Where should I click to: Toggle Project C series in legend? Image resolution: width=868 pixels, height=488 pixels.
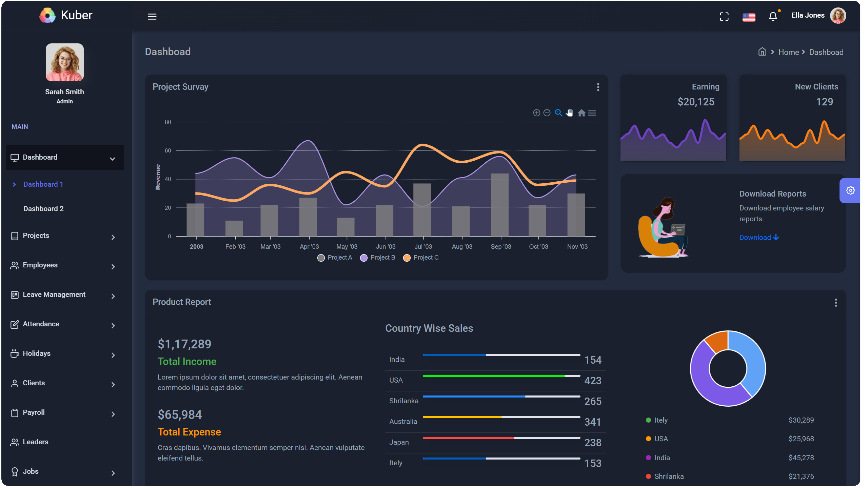(421, 258)
